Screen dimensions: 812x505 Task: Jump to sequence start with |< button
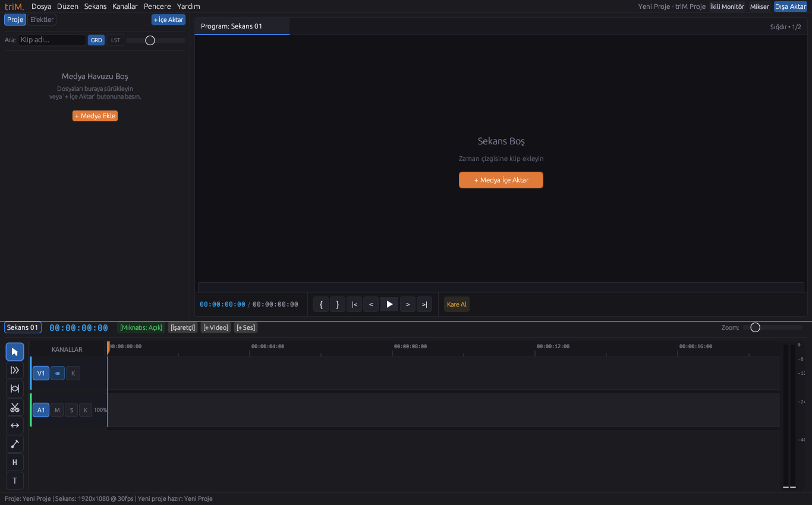(x=354, y=304)
